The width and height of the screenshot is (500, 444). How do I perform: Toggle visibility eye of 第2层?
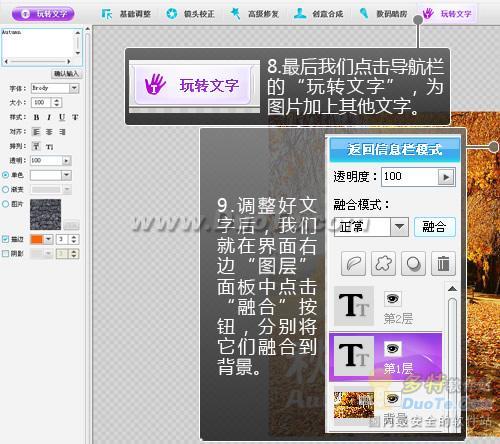392,299
